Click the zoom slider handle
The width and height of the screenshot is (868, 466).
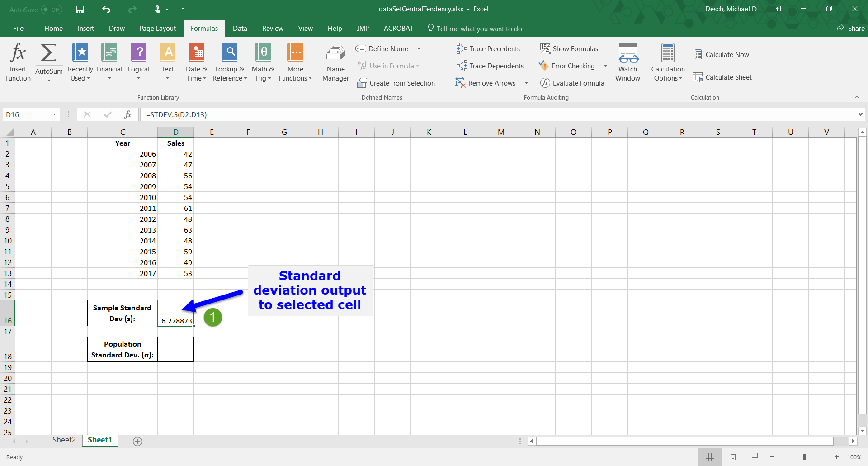point(804,457)
